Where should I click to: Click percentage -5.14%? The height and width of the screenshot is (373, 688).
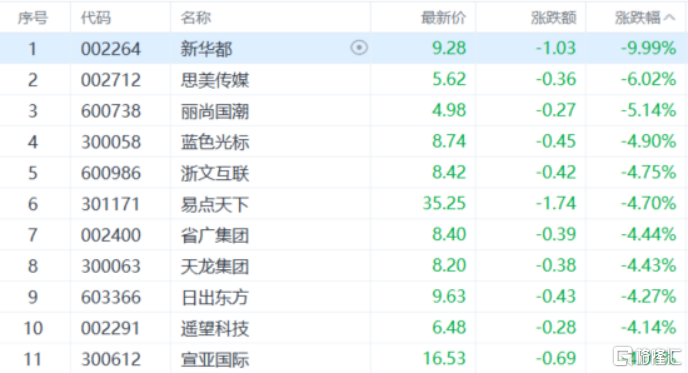point(649,110)
